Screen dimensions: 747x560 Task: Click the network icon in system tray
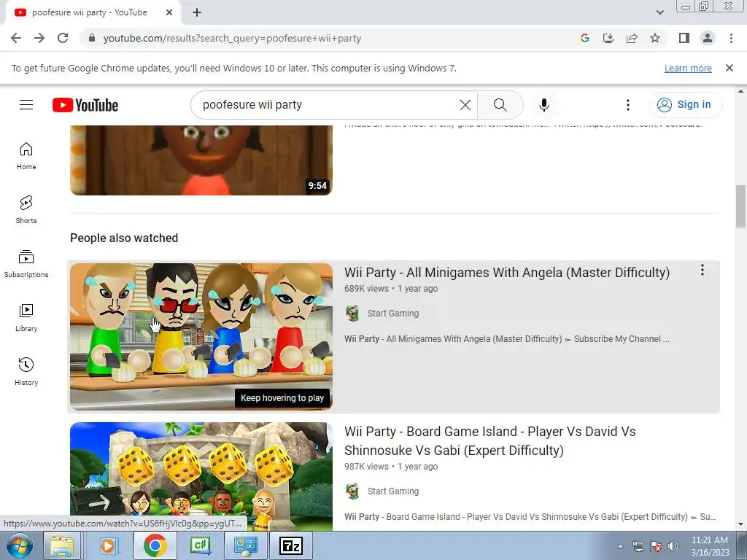638,546
